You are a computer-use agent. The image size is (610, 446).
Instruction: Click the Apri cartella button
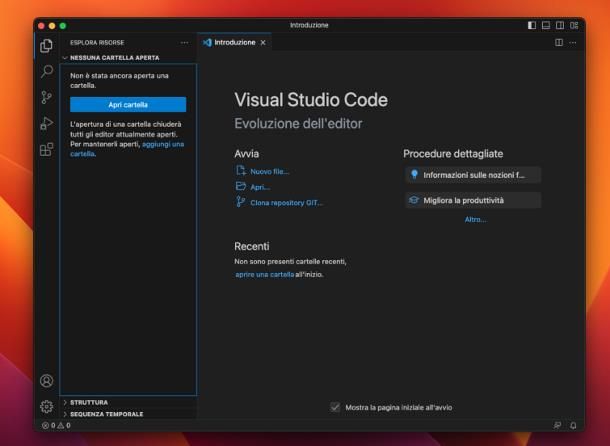tap(128, 105)
